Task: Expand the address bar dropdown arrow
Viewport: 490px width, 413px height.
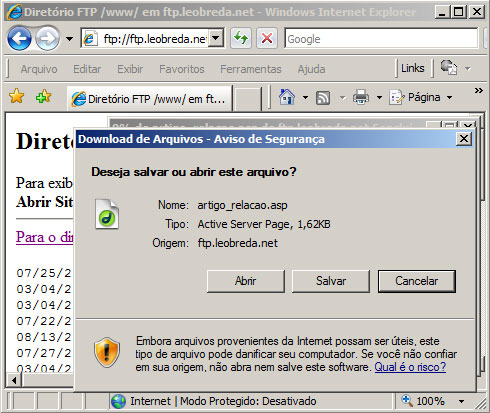Action: pos(216,39)
